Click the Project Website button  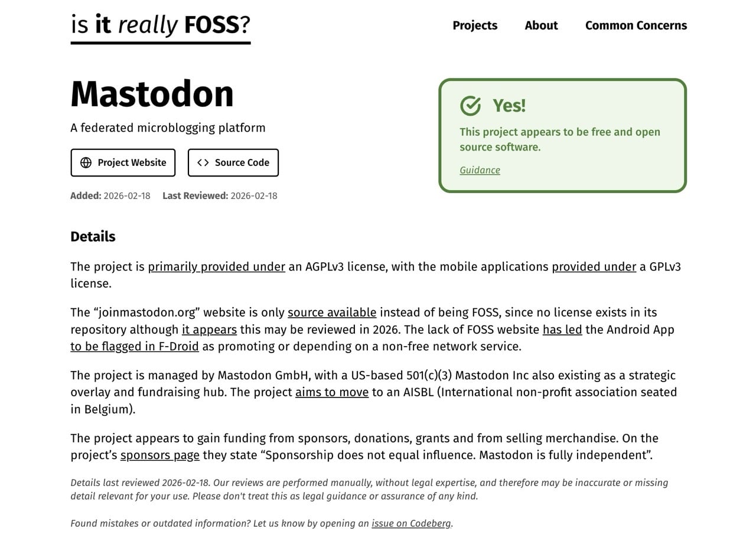point(123,162)
